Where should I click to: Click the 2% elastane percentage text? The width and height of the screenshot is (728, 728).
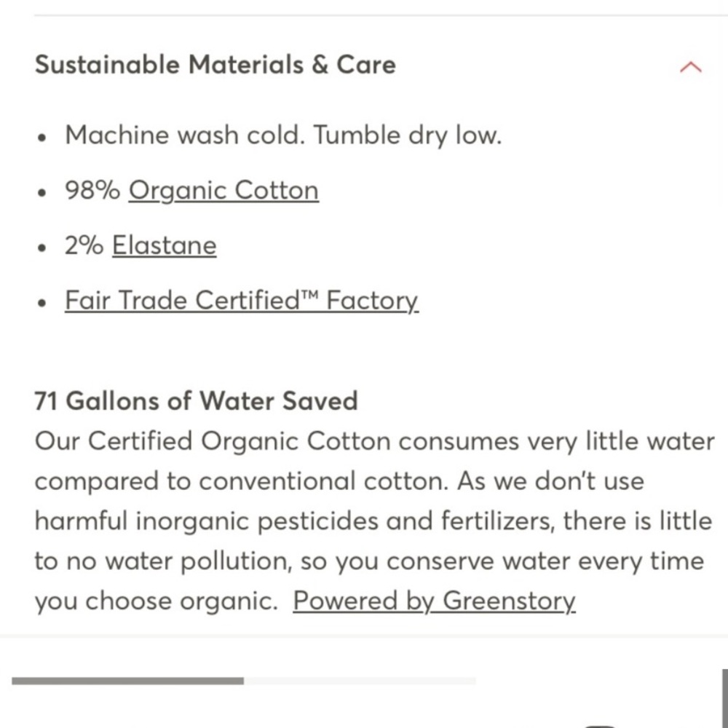tap(84, 245)
